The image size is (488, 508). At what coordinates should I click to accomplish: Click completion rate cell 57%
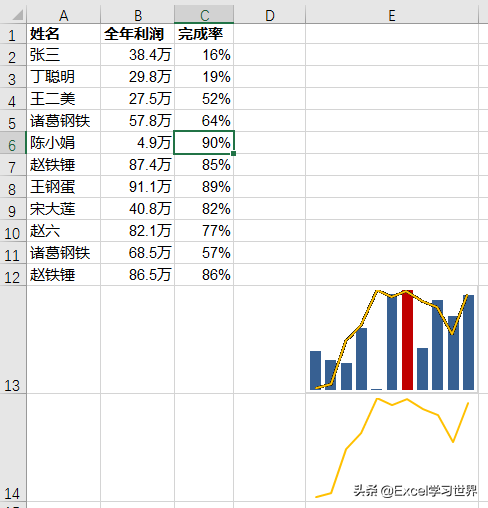tap(204, 253)
